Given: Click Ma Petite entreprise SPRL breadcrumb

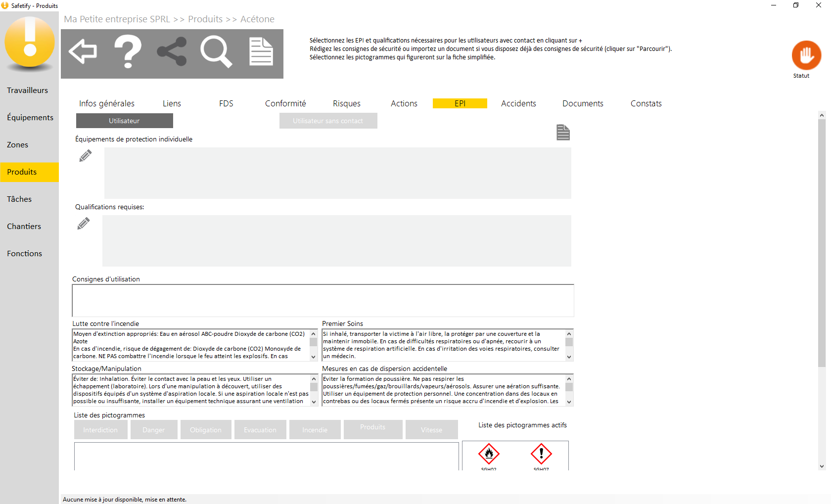Looking at the screenshot, I should click(x=117, y=19).
